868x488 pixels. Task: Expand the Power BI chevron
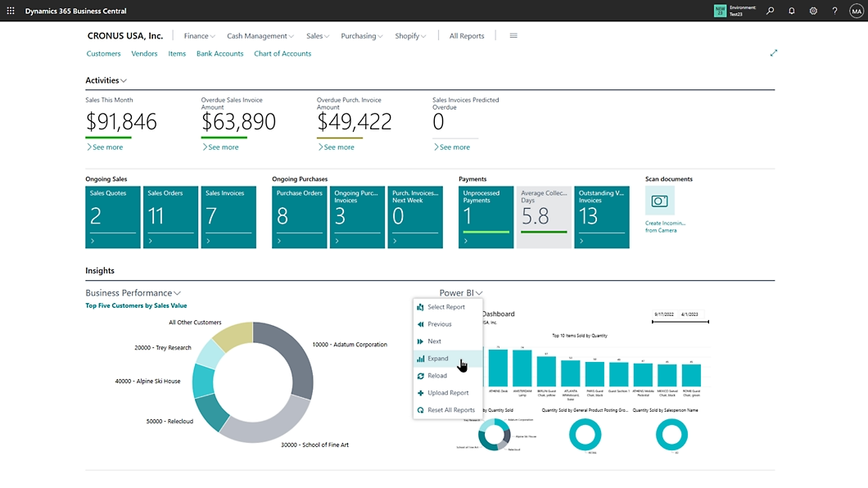pos(478,292)
